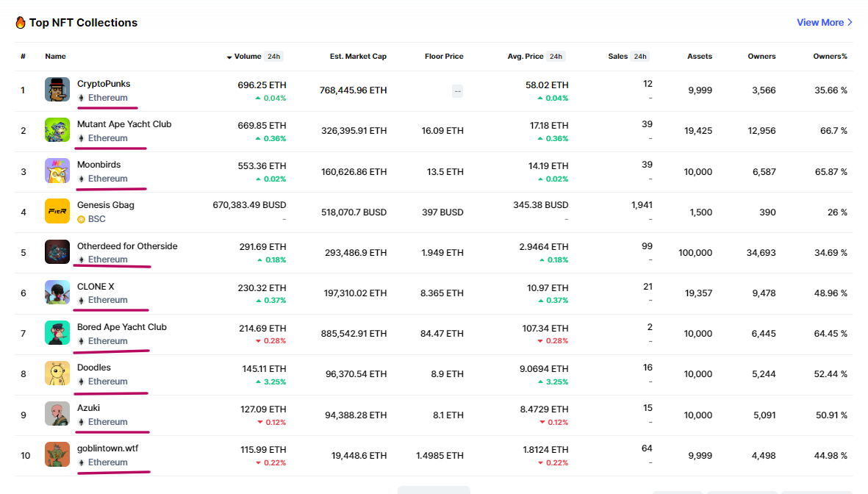Open the Otherdeed for Otherside thumbnail
The width and height of the screenshot is (868, 494).
click(x=57, y=252)
